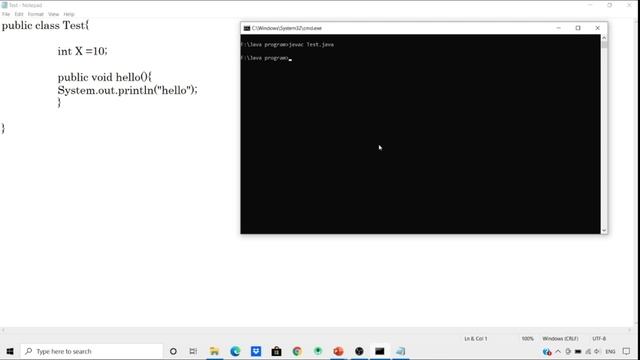Image resolution: width=640 pixels, height=360 pixels.
Task: Click the 'Type here to search' box
Action: (91, 351)
